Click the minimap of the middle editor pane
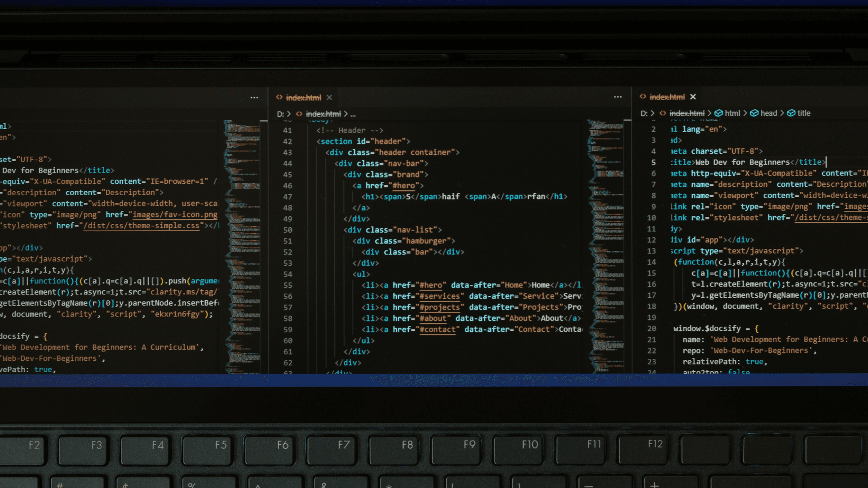The height and width of the screenshot is (488, 868). pos(606,246)
